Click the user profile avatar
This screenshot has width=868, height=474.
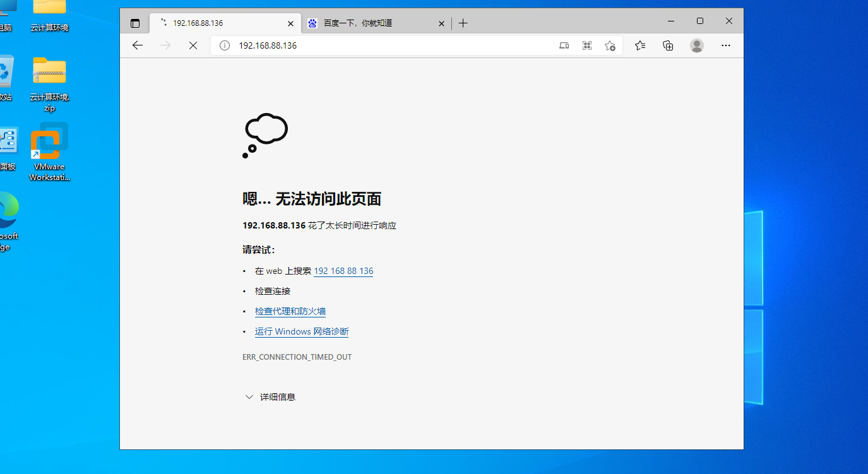coord(697,45)
